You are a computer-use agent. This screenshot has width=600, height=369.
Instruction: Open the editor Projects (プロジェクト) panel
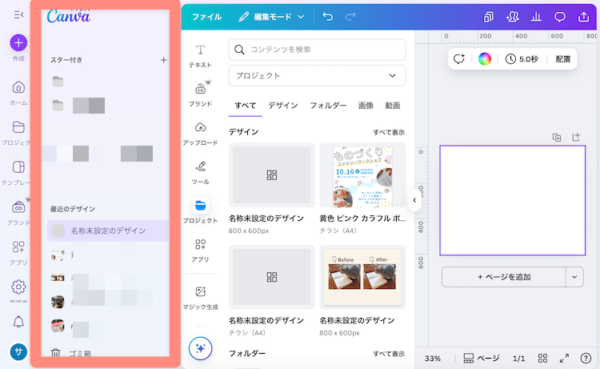coord(200,211)
